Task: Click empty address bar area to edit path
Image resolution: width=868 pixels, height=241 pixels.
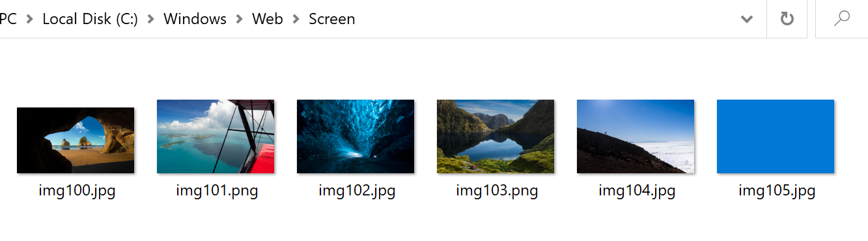Action: click(x=547, y=19)
